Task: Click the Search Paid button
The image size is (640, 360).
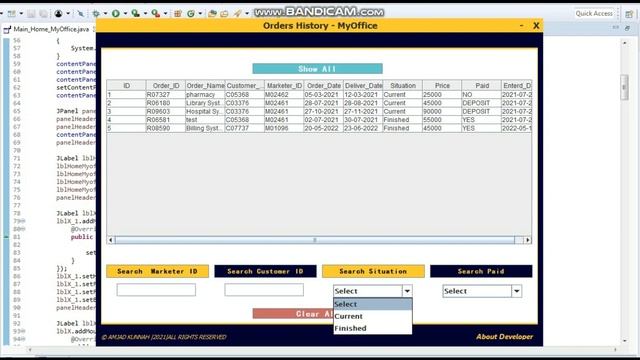Action: (481, 271)
